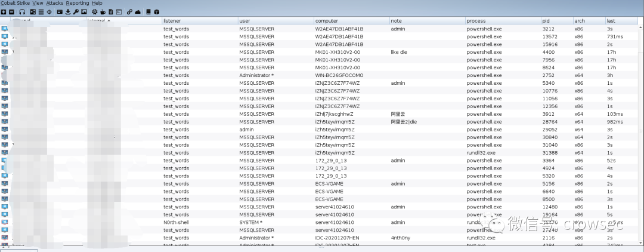Click the disconnect from team server minus icon
The height and width of the screenshot is (252, 644).
point(11,12)
